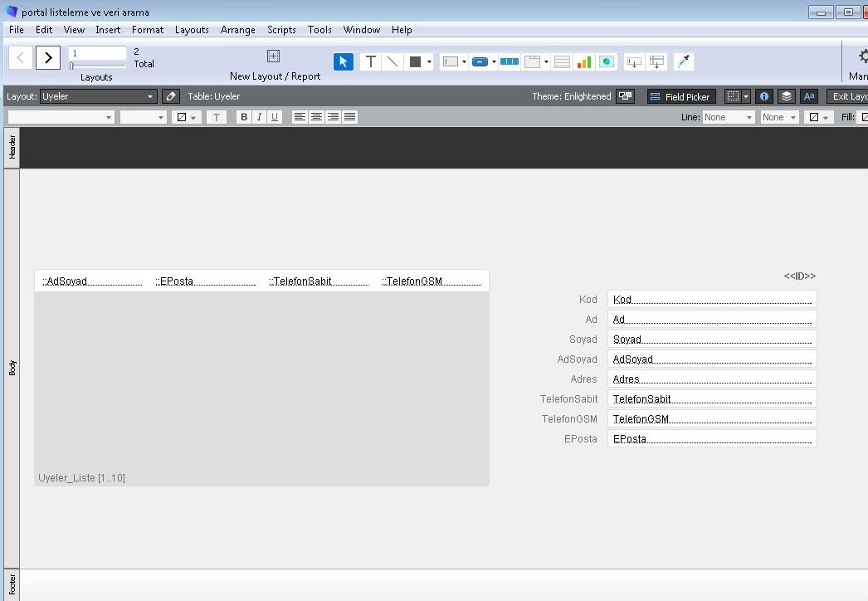Pick the Line drawing tool
Screen dimensions: 868x601
[x=393, y=61]
